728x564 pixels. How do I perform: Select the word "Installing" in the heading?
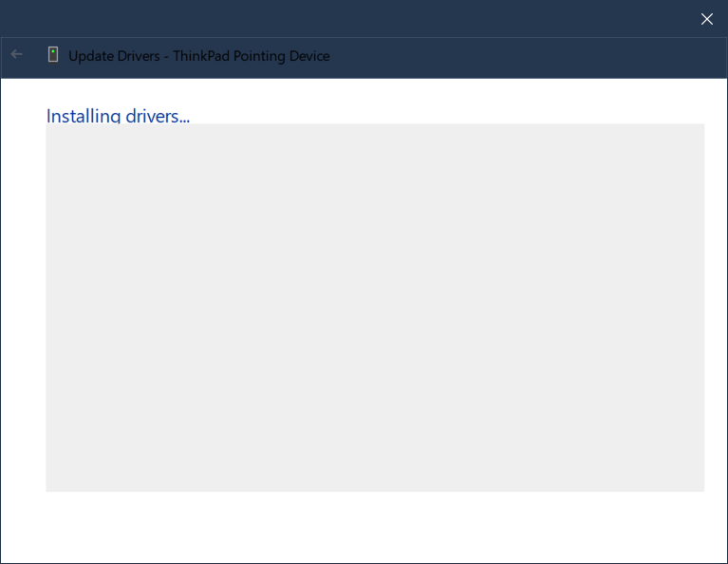click(84, 115)
